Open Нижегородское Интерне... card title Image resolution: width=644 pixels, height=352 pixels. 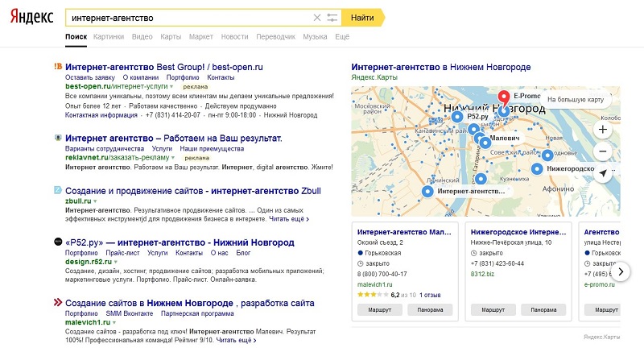[x=518, y=232]
